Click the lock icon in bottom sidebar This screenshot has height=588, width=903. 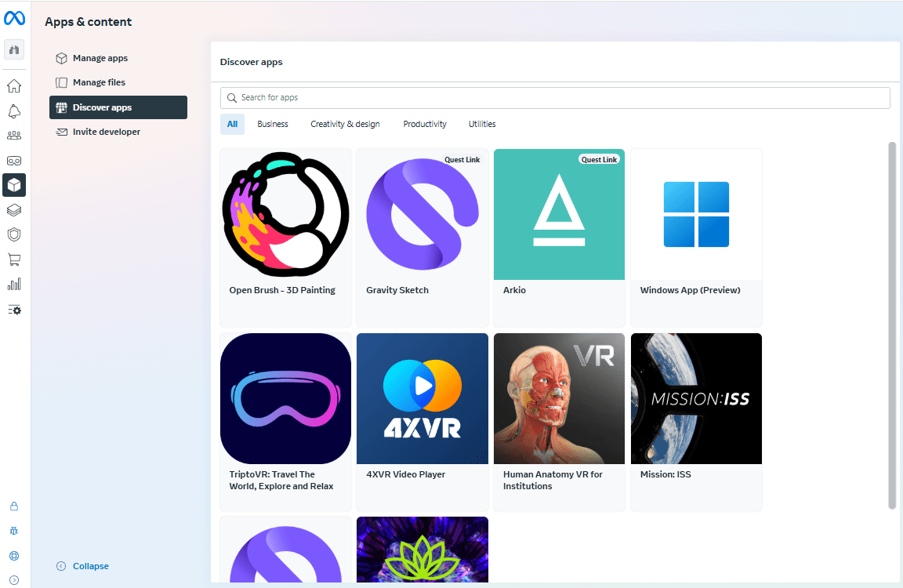tap(14, 506)
